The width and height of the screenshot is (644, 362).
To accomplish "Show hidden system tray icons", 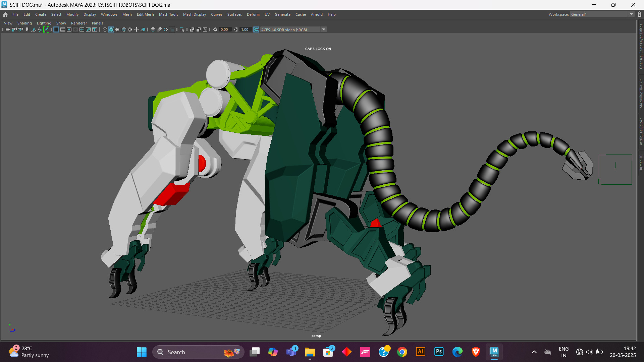I will point(534,352).
